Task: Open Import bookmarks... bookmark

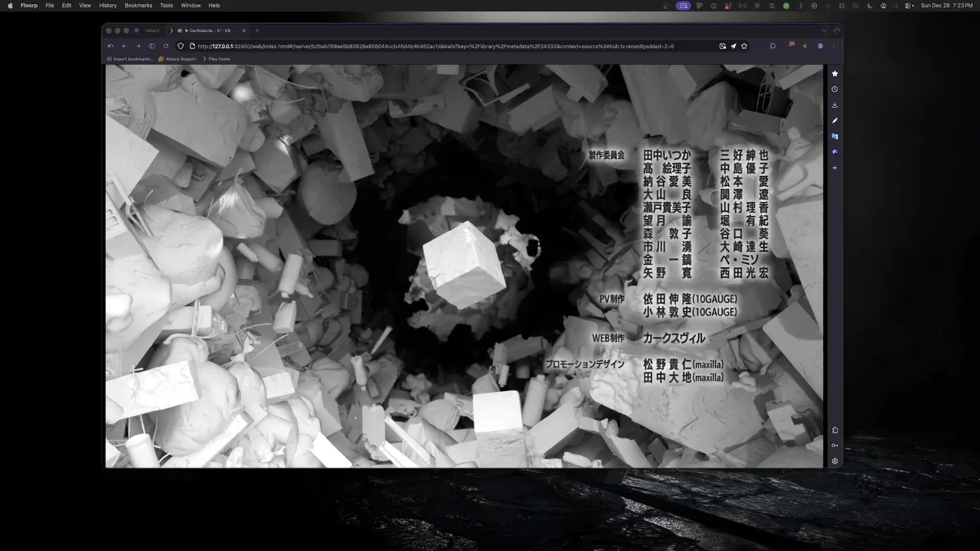Action: click(129, 59)
